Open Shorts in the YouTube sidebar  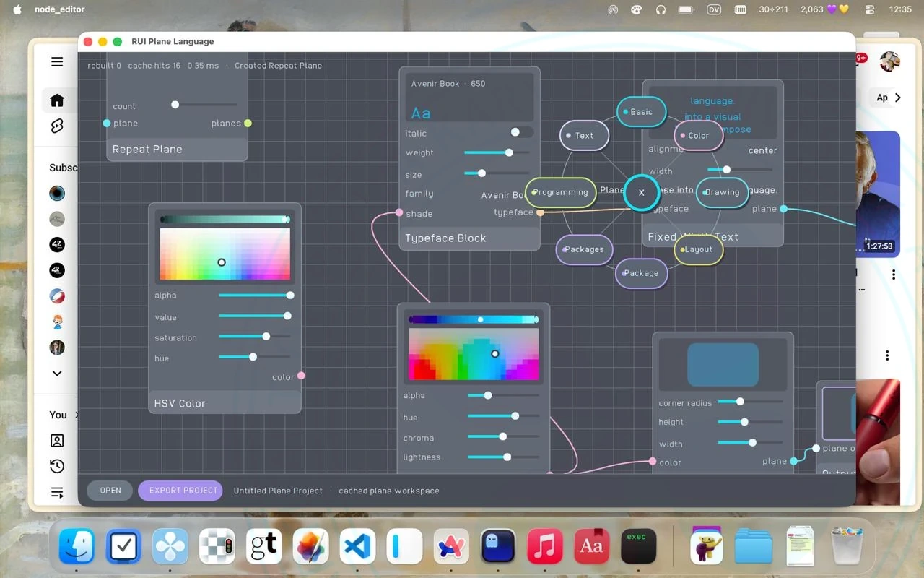57,126
